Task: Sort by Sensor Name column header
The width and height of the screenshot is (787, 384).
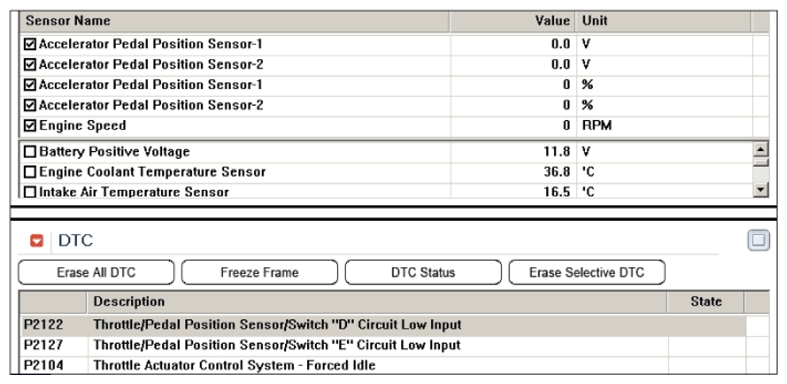Action: tap(234, 21)
